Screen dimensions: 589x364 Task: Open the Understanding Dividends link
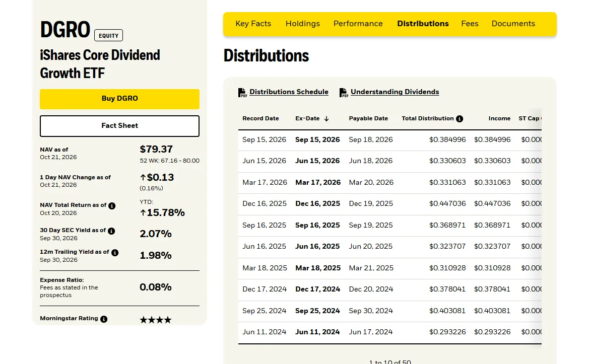point(395,92)
